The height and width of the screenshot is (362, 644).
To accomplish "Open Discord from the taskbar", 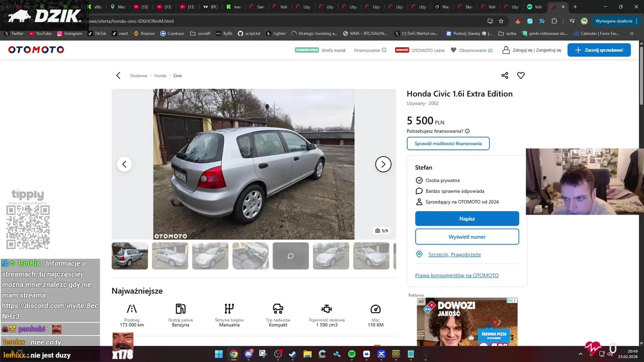I will (249, 354).
